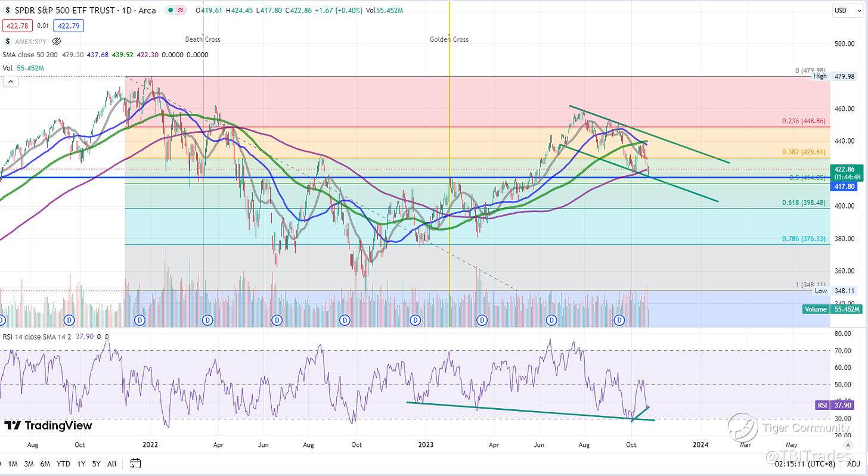868x476 pixels.
Task: Click the rightmost dividend D marker
Action: pyautogui.click(x=619, y=320)
